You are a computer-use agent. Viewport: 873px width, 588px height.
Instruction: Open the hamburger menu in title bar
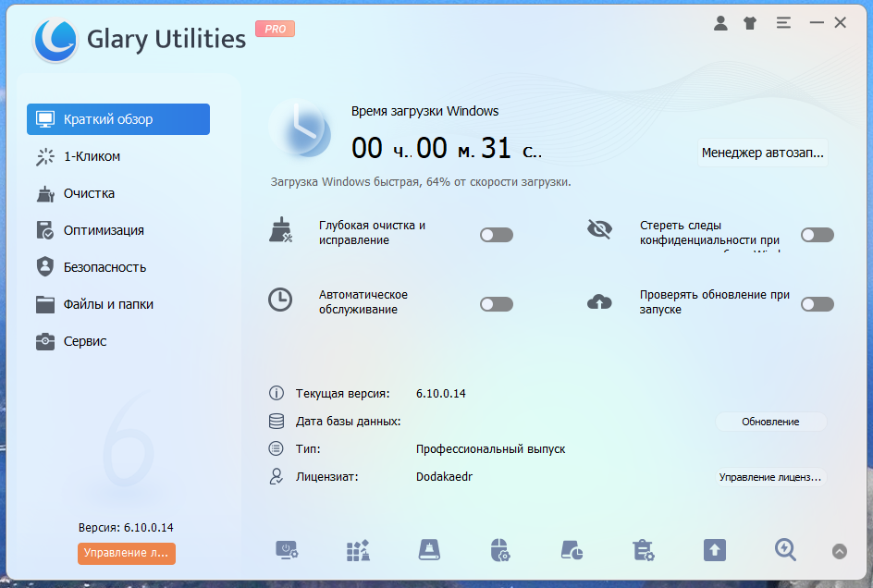(x=783, y=23)
